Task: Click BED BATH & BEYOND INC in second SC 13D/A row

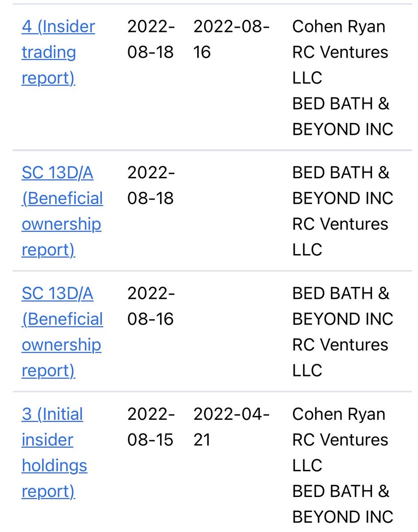Action: pos(343,306)
